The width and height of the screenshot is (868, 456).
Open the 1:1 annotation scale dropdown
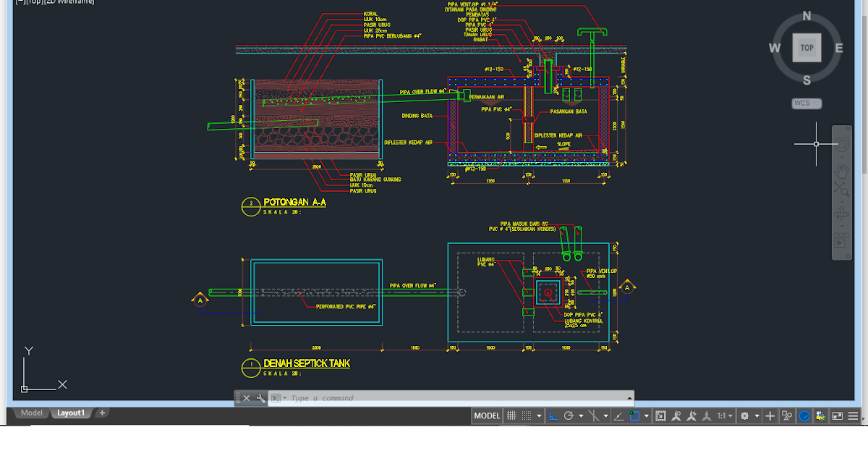725,415
